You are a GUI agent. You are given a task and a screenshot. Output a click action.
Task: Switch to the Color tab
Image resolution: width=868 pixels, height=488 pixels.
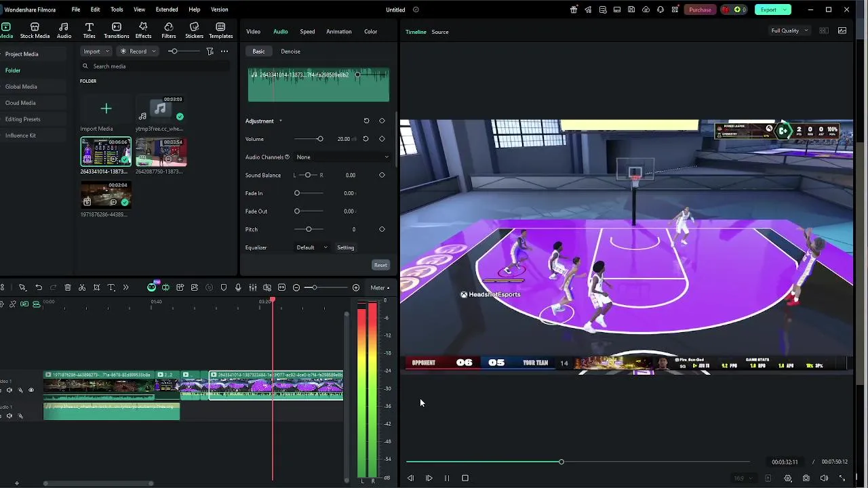[370, 32]
